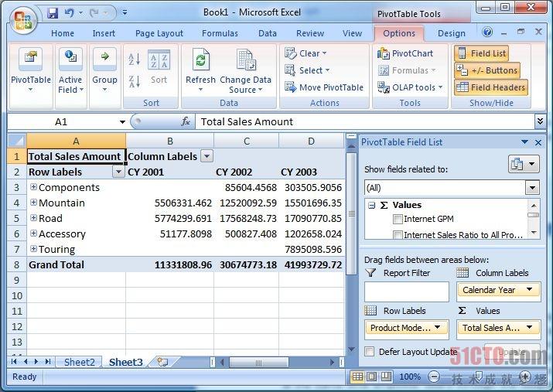
Task: Open the Column Labels filter dropdown
Action: 207,156
